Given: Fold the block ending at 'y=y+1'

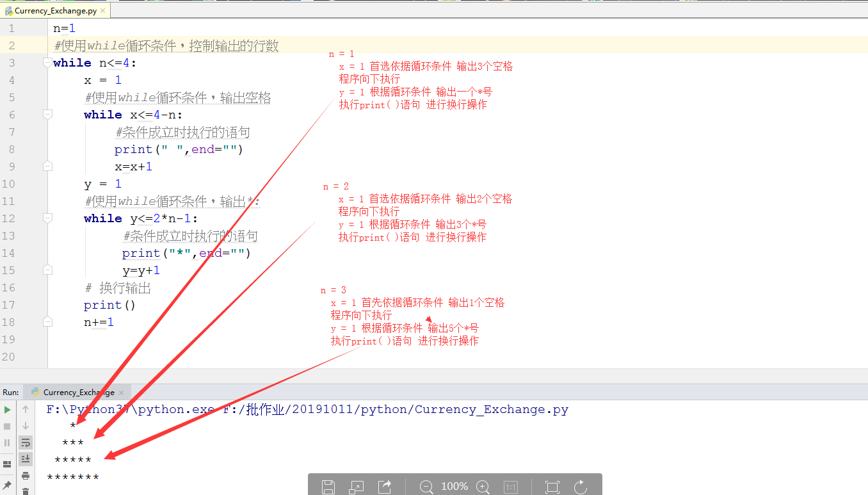Looking at the screenshot, I should 47,270.
